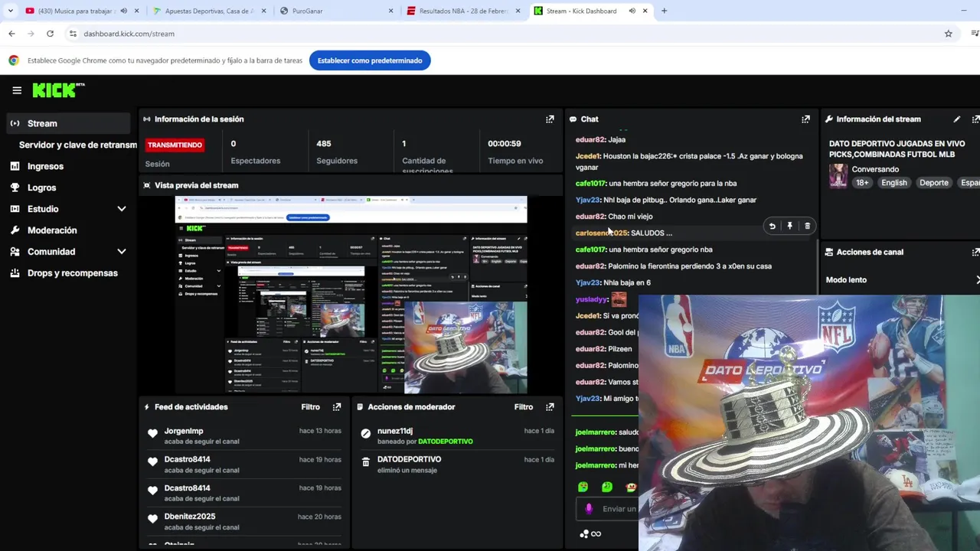Click yusladyy username in chat
Image resolution: width=980 pixels, height=551 pixels.
coord(591,300)
